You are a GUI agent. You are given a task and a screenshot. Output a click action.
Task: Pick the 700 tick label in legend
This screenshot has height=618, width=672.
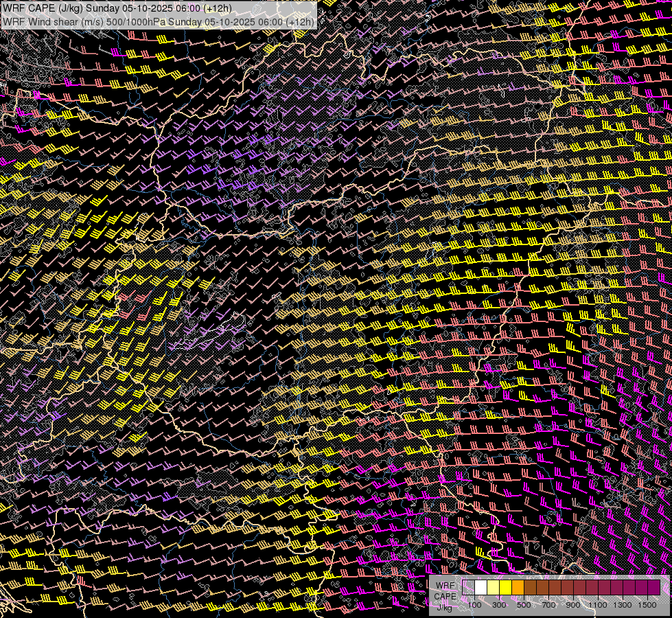point(548,605)
